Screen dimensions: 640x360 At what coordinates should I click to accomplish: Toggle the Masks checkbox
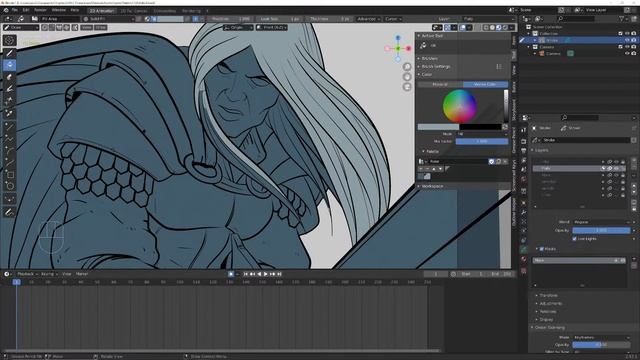click(542, 249)
